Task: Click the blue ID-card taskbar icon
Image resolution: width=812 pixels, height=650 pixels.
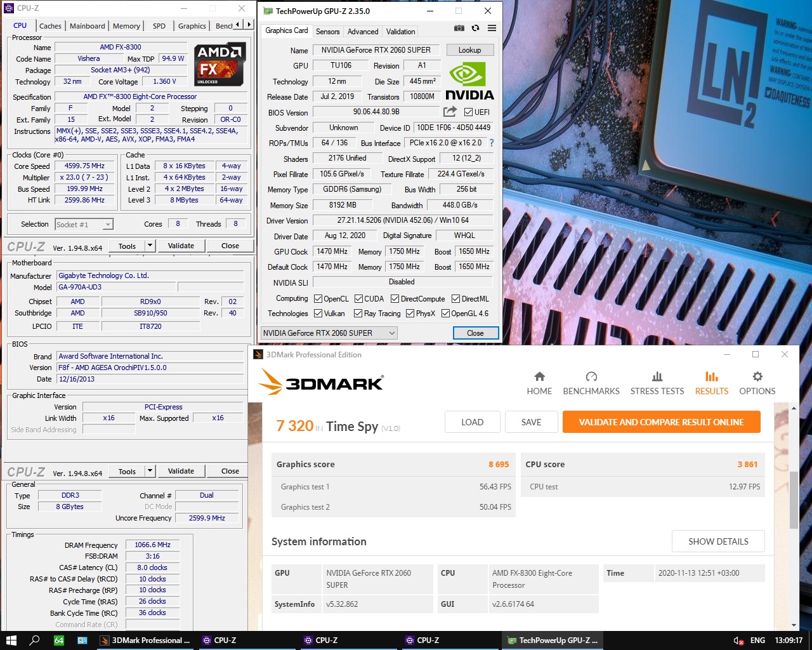Action: pos(82,640)
